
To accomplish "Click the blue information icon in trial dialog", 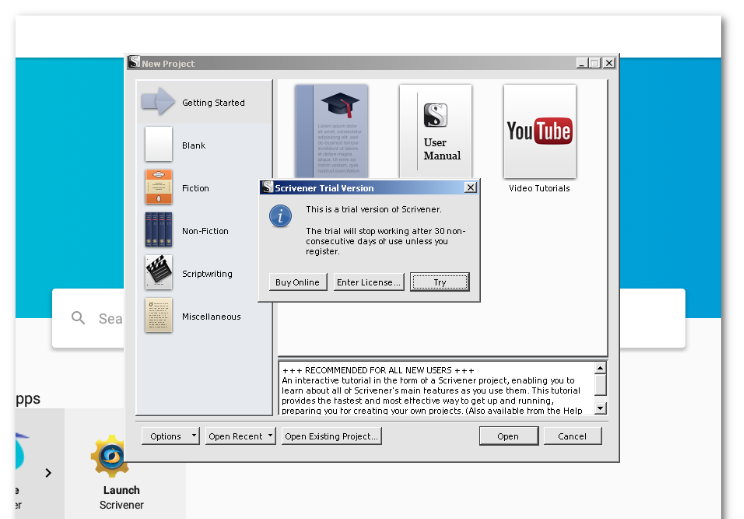I will [280, 216].
